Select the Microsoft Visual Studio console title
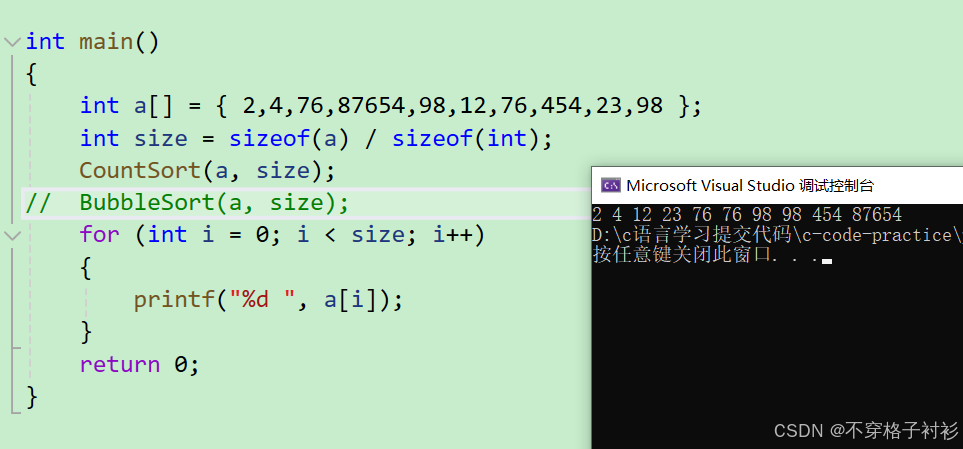 click(749, 185)
